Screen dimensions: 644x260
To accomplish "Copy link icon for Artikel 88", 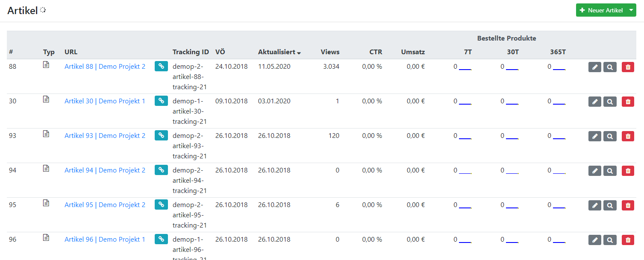I will (161, 66).
